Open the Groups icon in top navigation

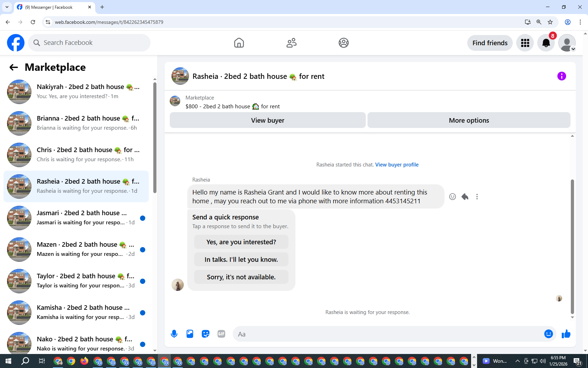[344, 43]
